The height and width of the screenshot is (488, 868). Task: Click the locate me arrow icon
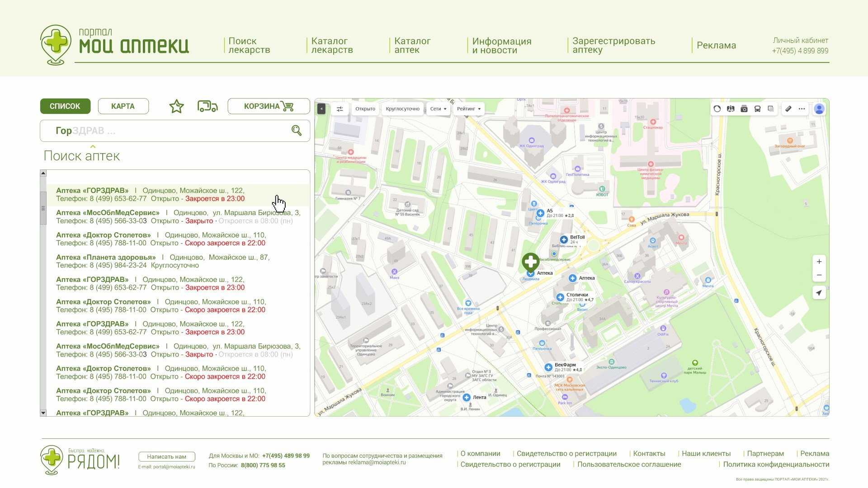(819, 293)
